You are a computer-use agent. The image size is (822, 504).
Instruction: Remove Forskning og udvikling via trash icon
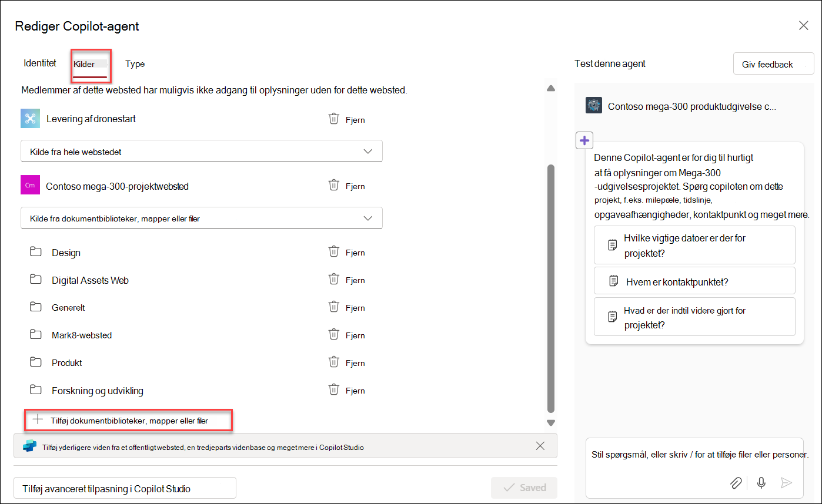(333, 389)
